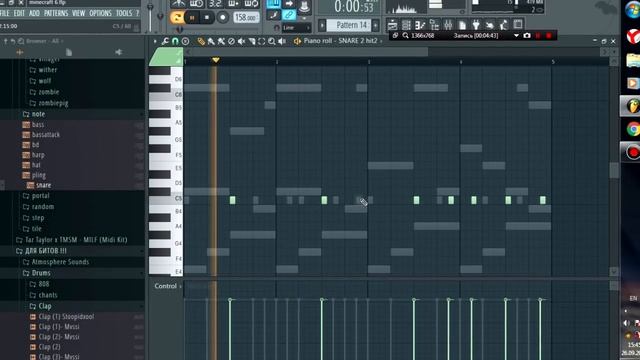Open the Pattern 14 selector
Viewport: 640px width, 360px height.
click(x=349, y=25)
